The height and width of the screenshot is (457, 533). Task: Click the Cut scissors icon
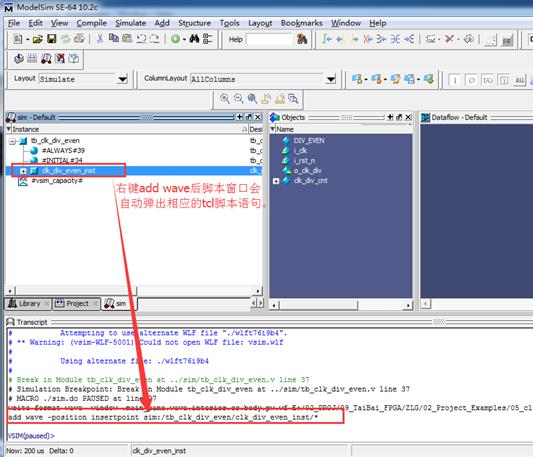click(x=100, y=39)
